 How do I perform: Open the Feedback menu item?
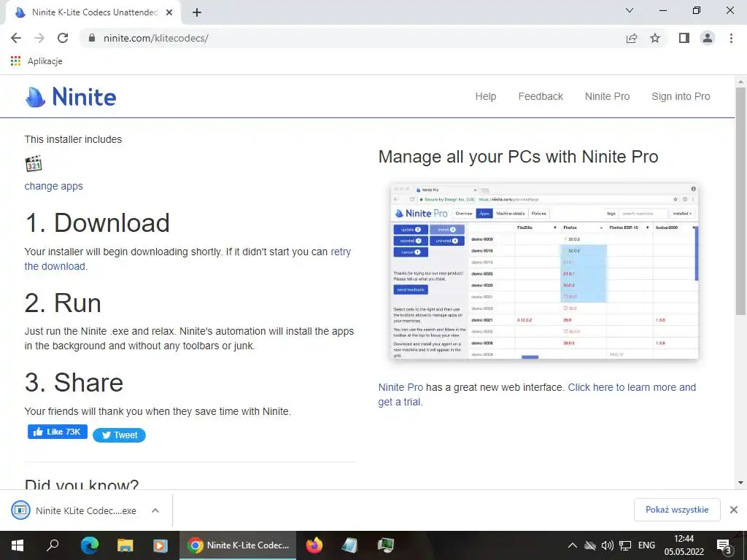pyautogui.click(x=541, y=96)
